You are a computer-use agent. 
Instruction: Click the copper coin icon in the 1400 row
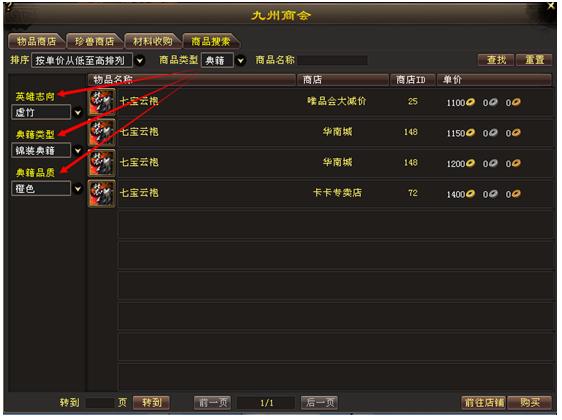(516, 194)
